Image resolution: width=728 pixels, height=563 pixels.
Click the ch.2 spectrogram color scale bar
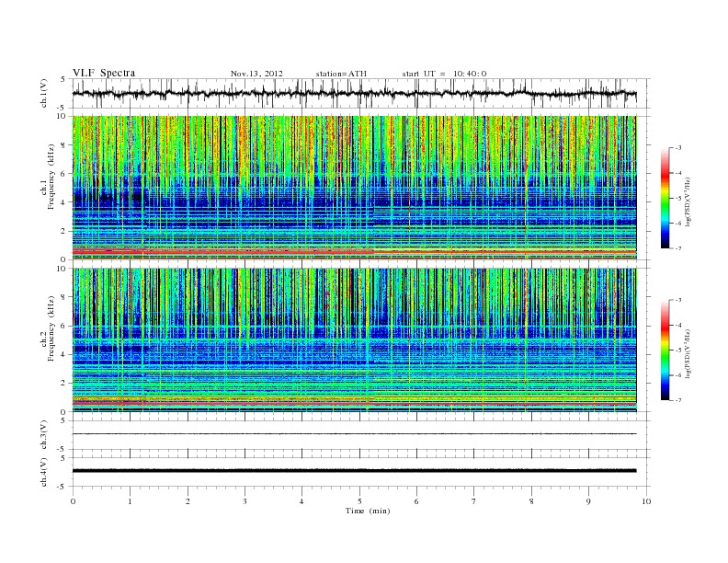click(665, 350)
